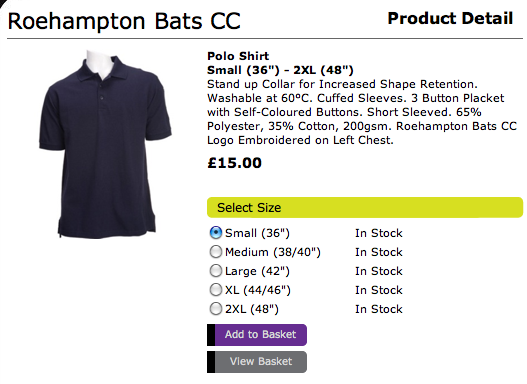
Task: Select XL (44/46") size option
Action: [x=215, y=290]
